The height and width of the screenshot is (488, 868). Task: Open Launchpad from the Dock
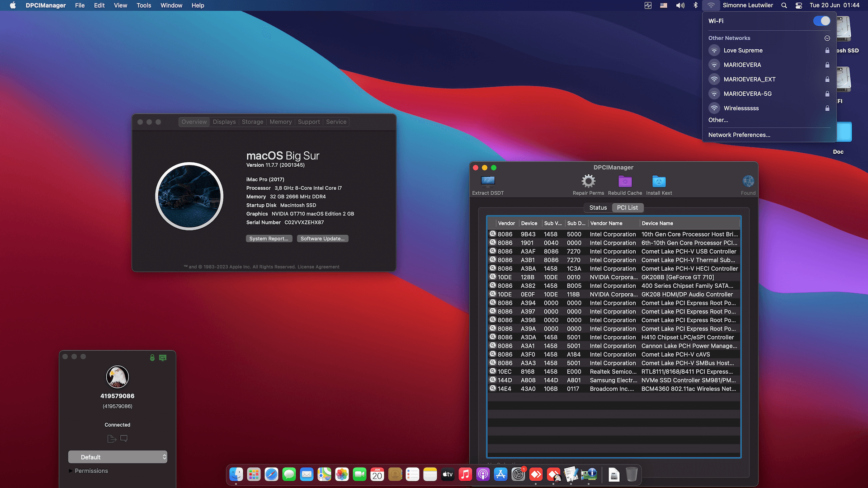(x=254, y=474)
